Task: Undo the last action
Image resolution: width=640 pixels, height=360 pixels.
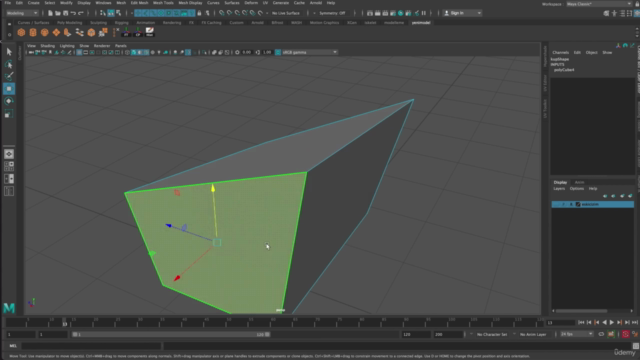Action: pyautogui.click(x=73, y=13)
